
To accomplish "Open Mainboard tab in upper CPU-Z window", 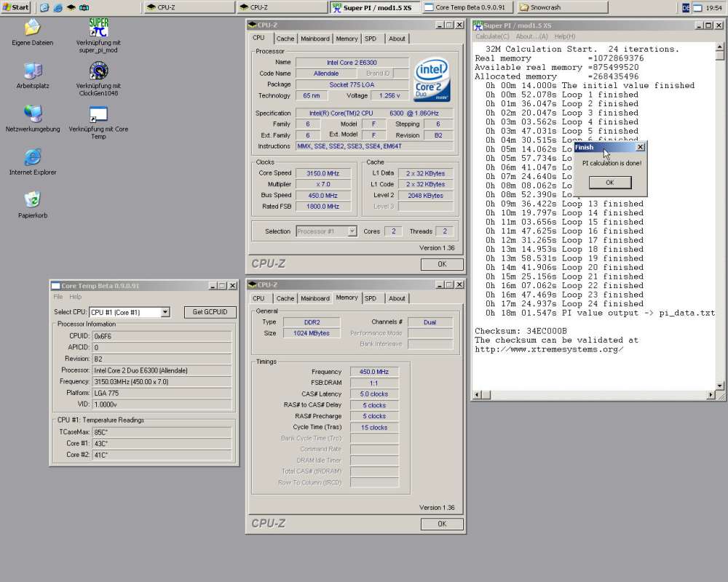I will point(314,39).
